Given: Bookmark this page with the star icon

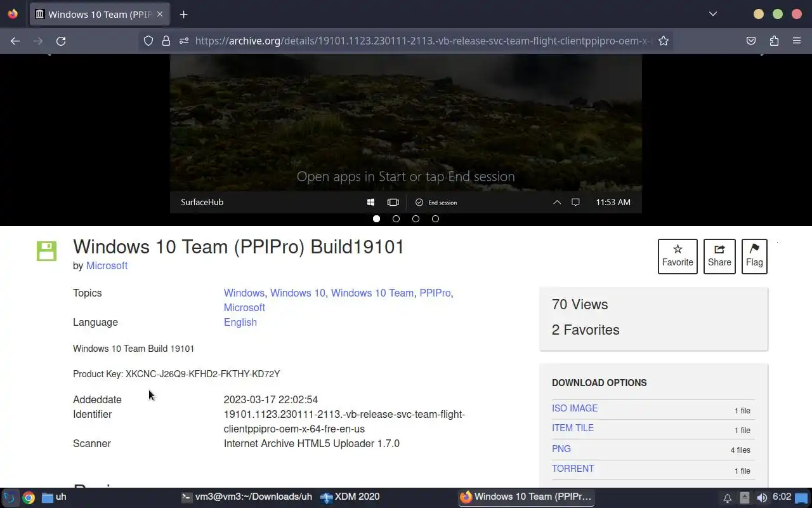Looking at the screenshot, I should click(664, 41).
